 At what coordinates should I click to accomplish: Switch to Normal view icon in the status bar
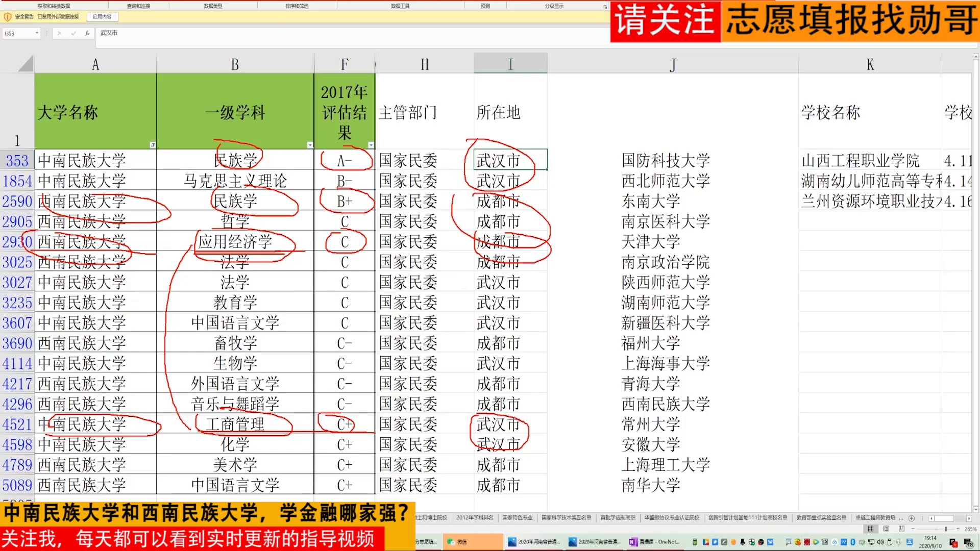[871, 529]
